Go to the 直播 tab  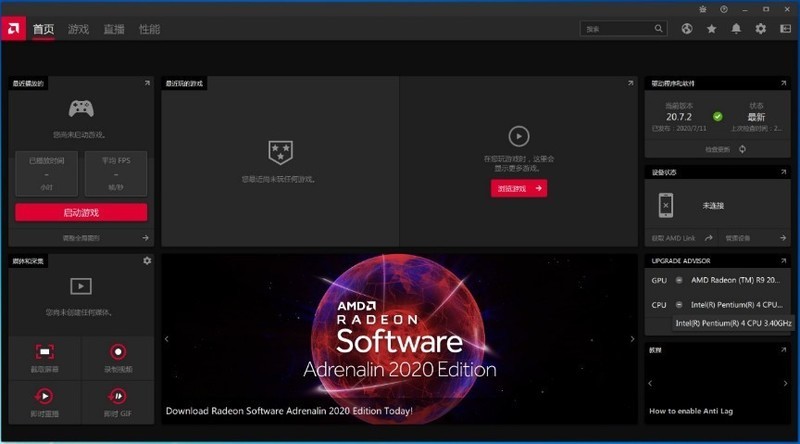click(x=114, y=29)
